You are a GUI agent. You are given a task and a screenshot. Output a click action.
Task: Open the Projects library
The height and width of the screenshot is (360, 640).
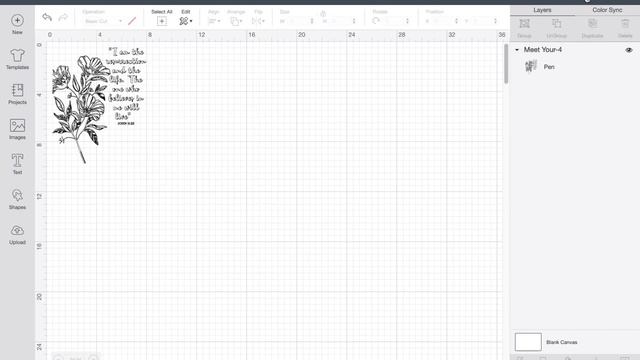point(17,94)
